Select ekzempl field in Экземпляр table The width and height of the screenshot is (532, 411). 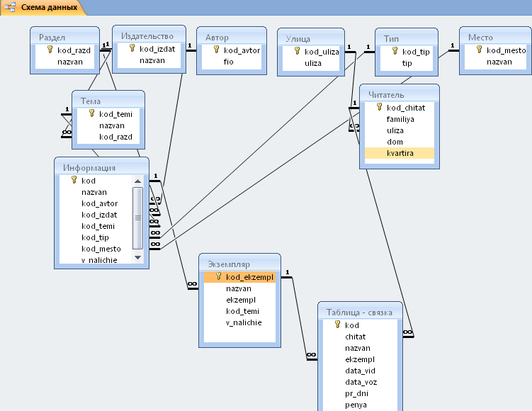pos(239,300)
